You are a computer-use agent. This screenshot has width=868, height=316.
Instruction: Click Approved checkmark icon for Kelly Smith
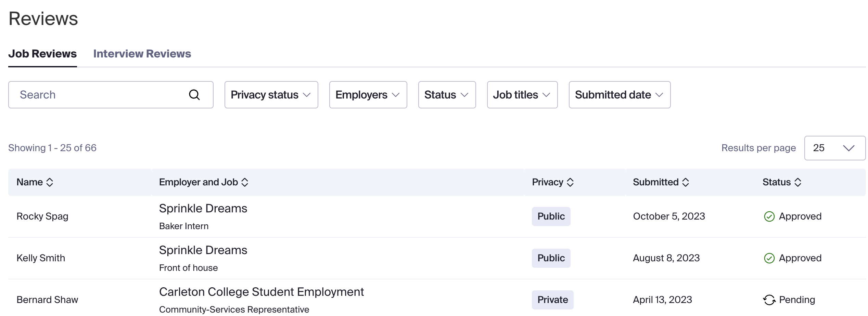(x=769, y=258)
